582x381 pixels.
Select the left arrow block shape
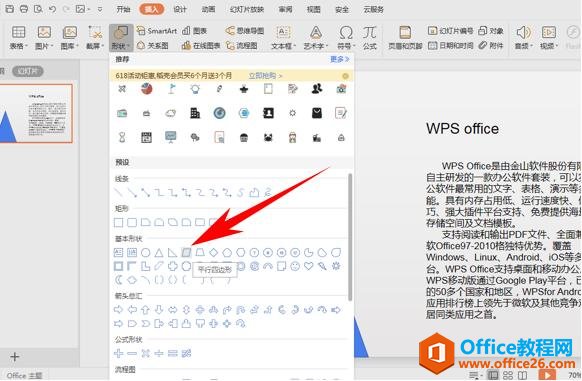(132, 310)
